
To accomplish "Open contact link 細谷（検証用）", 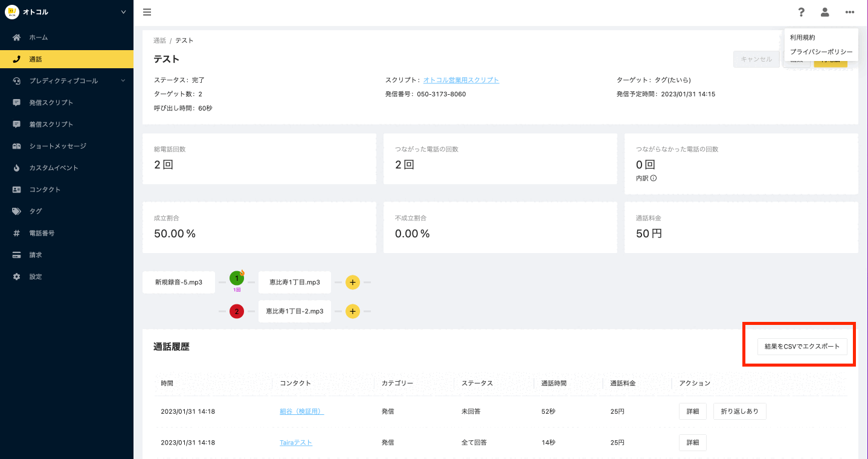I will [302, 411].
